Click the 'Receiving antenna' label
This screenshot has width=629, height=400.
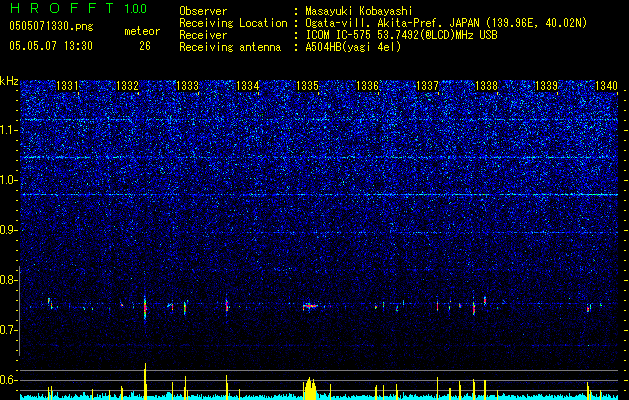[x=230, y=47]
